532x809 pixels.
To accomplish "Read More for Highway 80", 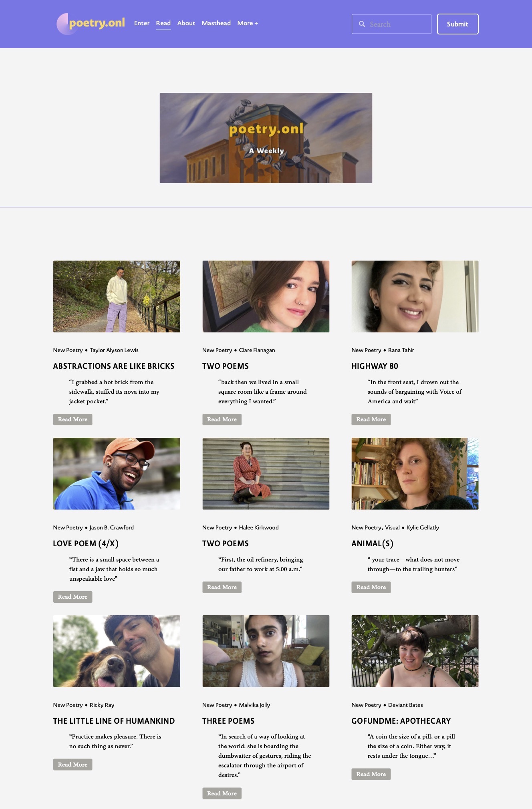I will pyautogui.click(x=371, y=419).
